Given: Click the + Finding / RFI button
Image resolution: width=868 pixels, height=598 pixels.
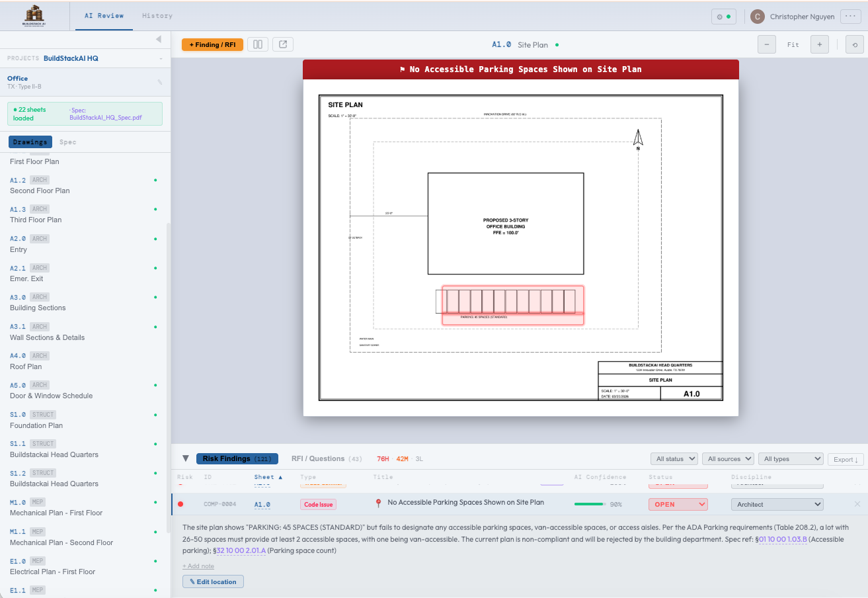Looking at the screenshot, I should (212, 44).
